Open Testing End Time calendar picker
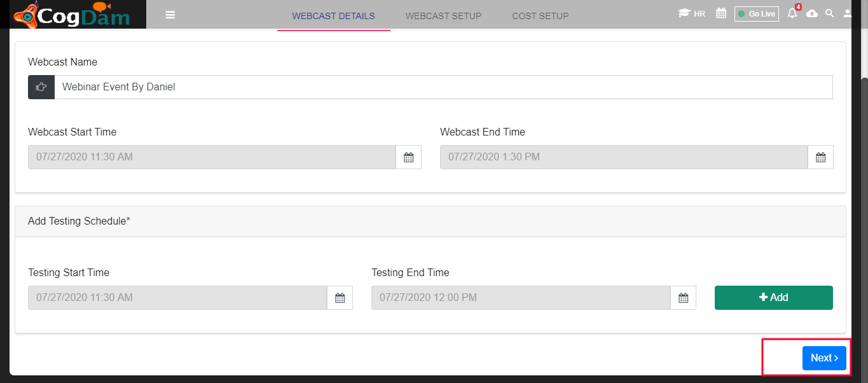Screen dimensions: 868x383 (x=684, y=298)
